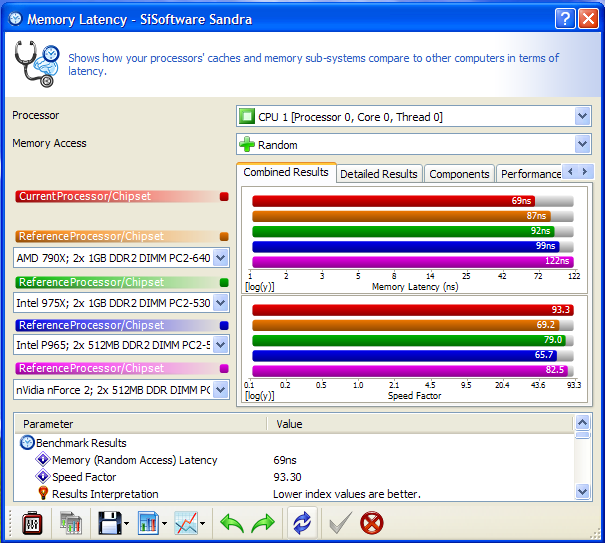Go forward with the green right arrow
The height and width of the screenshot is (543, 605).
tap(263, 524)
